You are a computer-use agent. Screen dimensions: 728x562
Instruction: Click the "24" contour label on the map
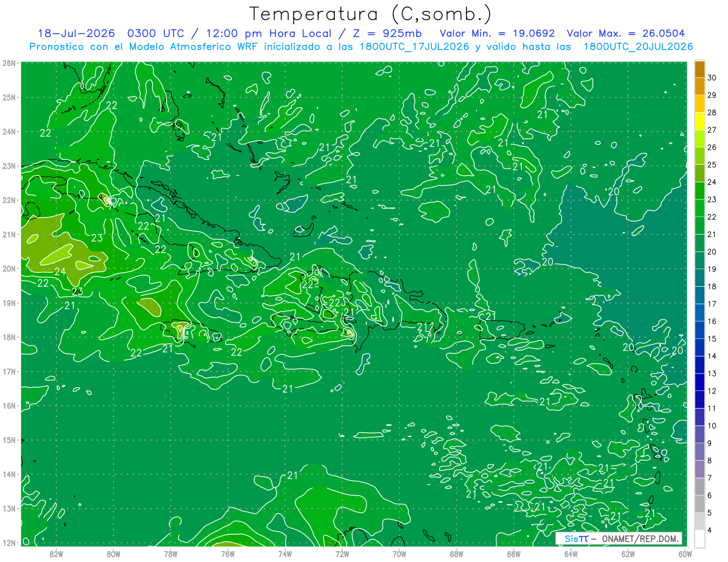click(60, 271)
